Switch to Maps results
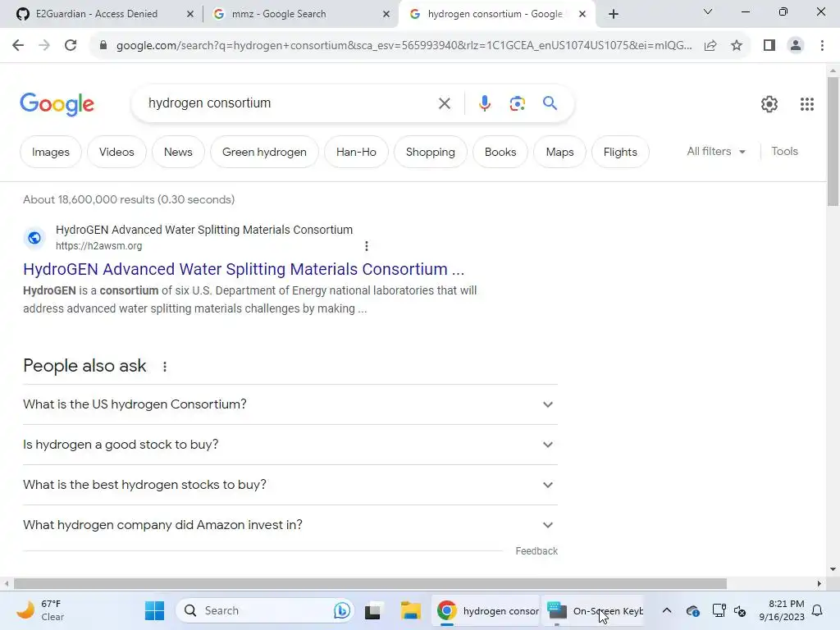 (559, 152)
